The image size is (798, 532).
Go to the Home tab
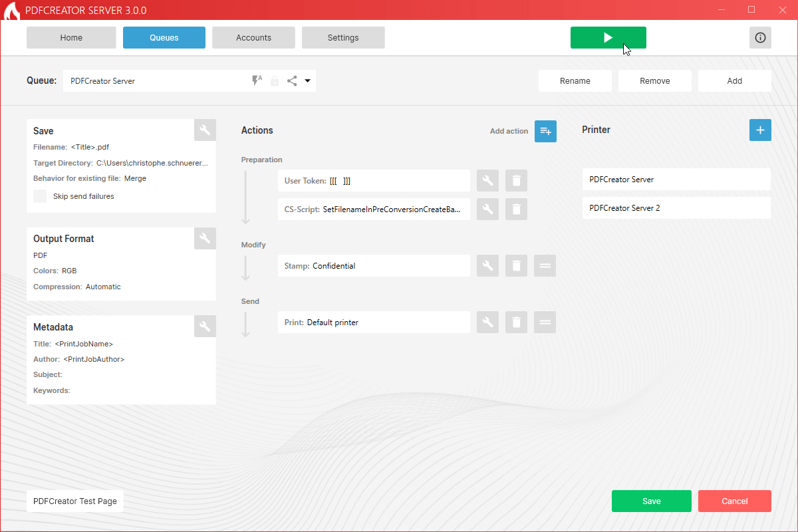coord(71,38)
